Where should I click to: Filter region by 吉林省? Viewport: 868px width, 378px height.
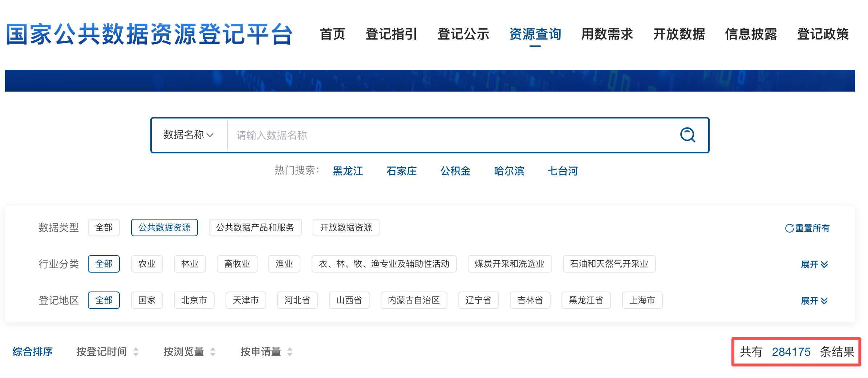tap(530, 300)
